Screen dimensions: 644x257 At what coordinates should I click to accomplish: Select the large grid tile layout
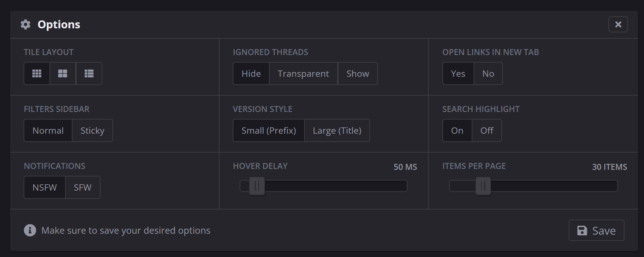[x=63, y=74]
